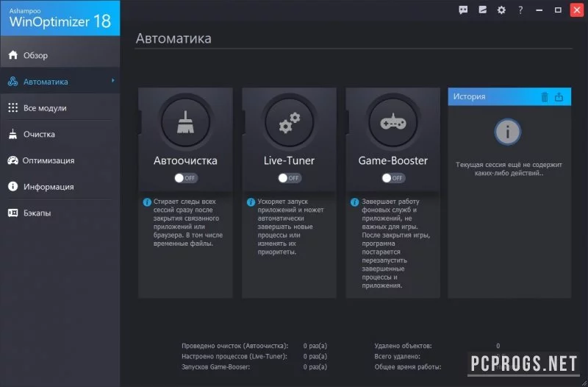Viewport: 588px width, 387px height.
Task: Turn on the Live-Tuner switch
Action: [x=290, y=178]
